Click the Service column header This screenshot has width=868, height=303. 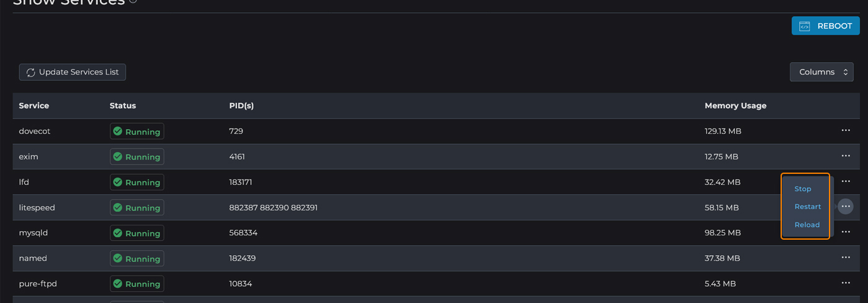pyautogui.click(x=34, y=106)
